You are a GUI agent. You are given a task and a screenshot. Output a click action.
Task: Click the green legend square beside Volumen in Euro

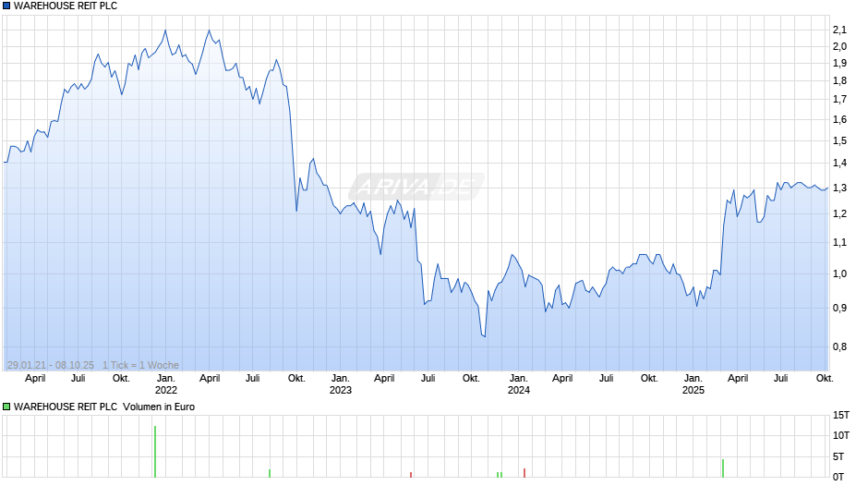(x=6, y=407)
